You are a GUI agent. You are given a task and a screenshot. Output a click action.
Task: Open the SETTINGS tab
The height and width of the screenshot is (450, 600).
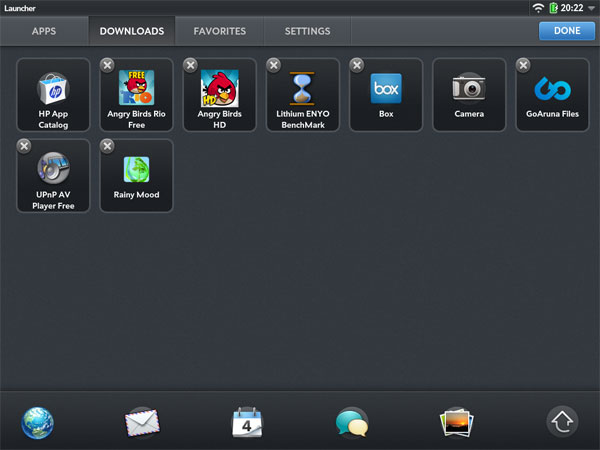(307, 31)
